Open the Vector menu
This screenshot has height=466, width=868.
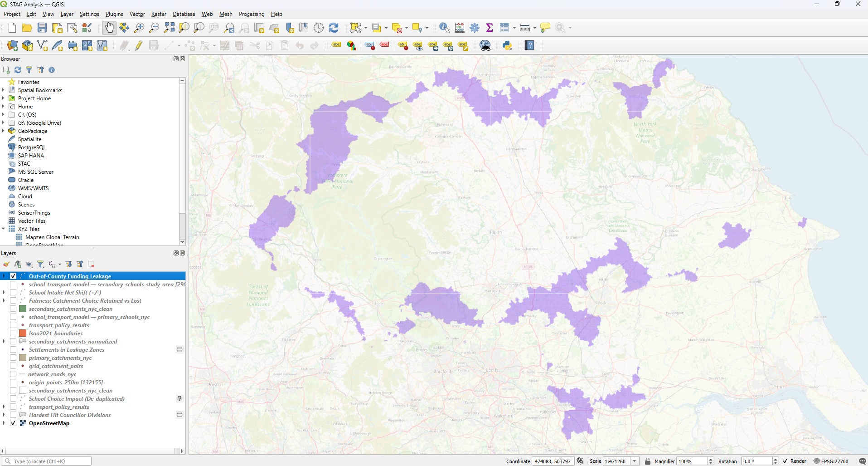137,14
